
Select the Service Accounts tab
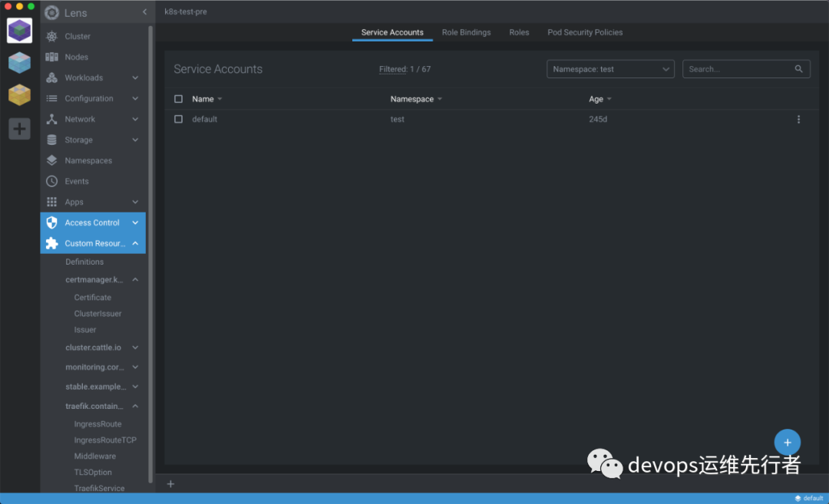(392, 32)
